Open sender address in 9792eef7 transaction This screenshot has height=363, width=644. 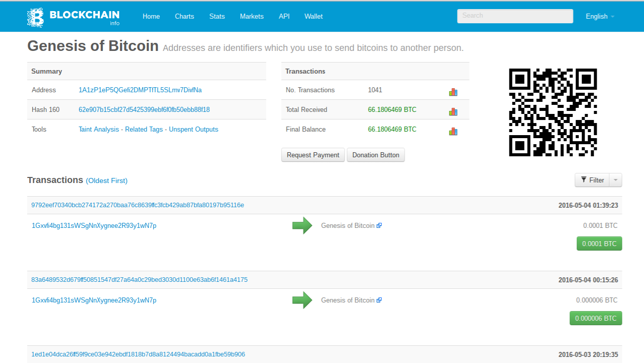[x=94, y=225]
